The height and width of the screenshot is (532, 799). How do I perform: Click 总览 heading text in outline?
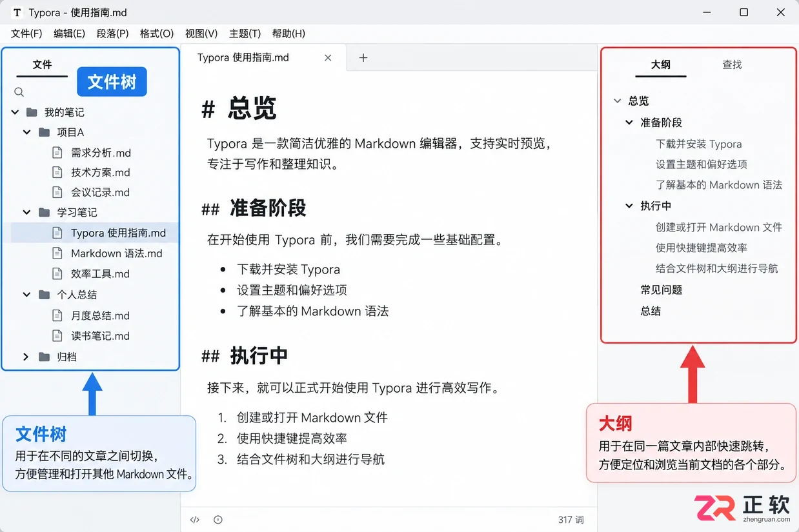pyautogui.click(x=639, y=101)
